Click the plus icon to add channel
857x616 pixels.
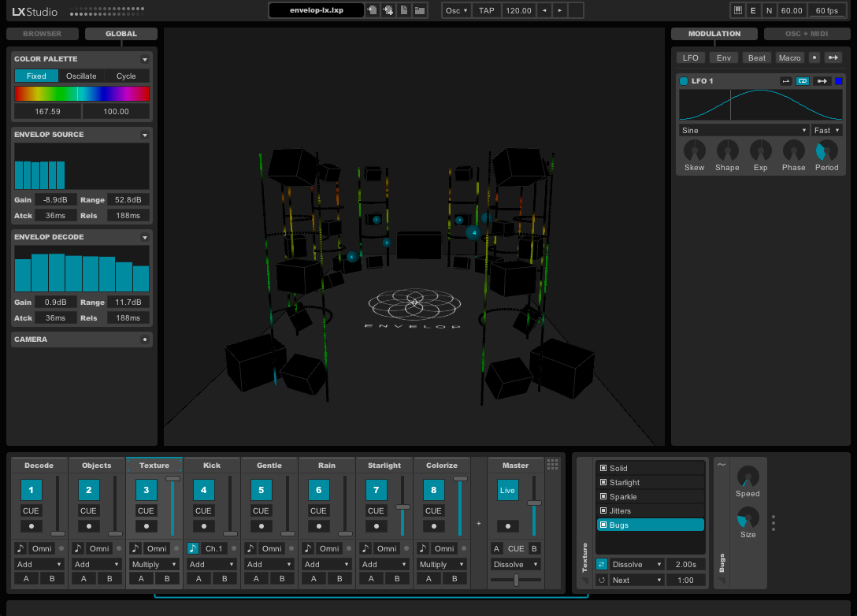479,524
